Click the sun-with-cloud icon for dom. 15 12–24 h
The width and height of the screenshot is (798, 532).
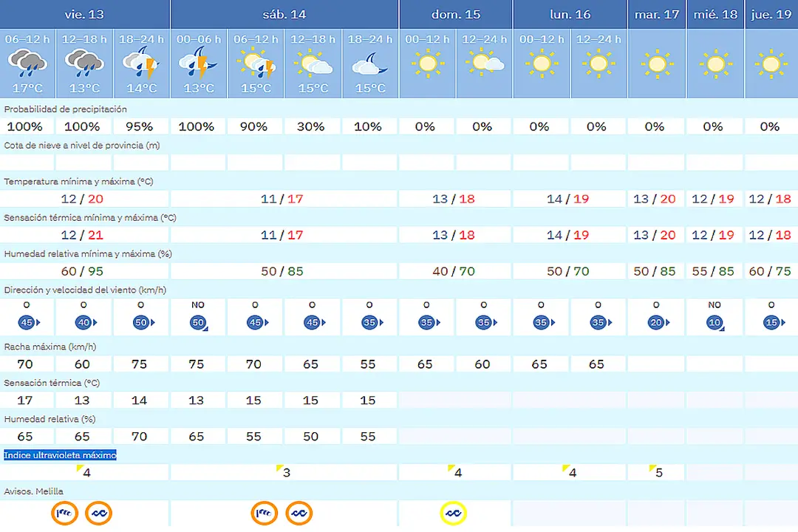click(485, 63)
